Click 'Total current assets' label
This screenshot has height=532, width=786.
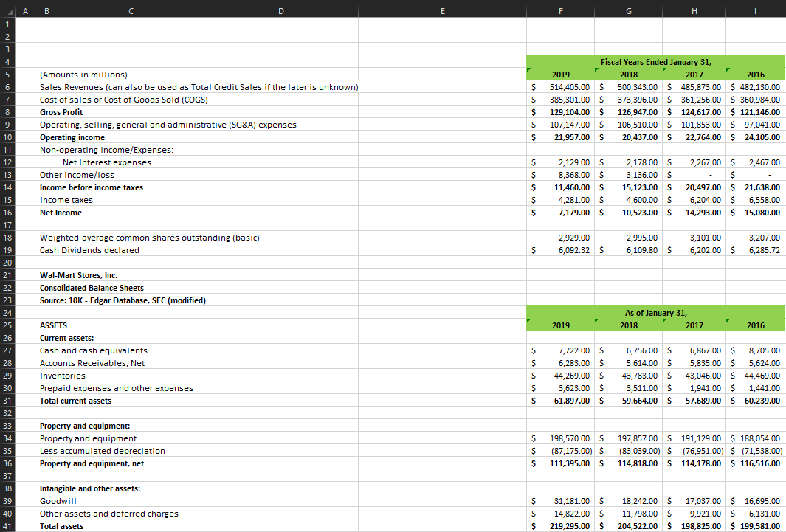click(76, 400)
